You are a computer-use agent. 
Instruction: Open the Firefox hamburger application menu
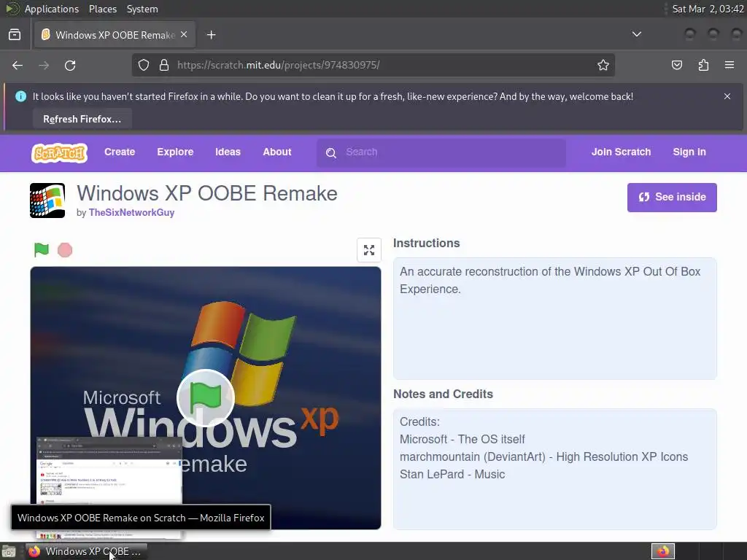click(729, 65)
